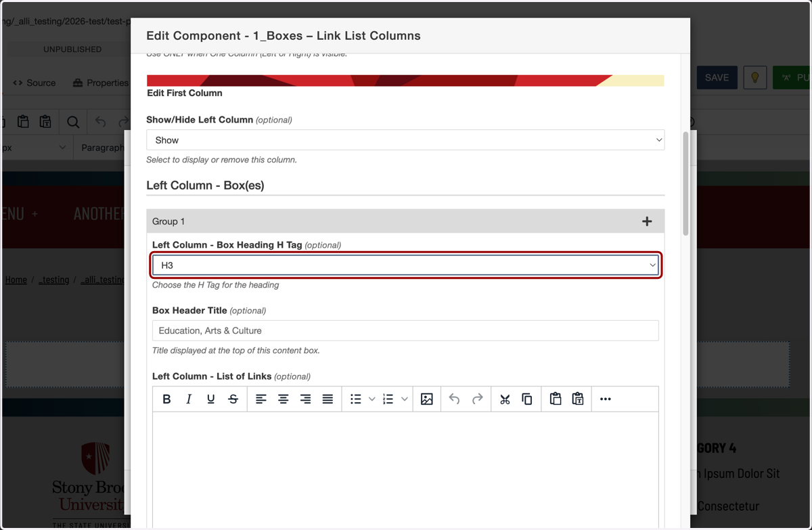This screenshot has width=812, height=530.
Task: Click the Group 1 header bar
Action: tap(405, 221)
